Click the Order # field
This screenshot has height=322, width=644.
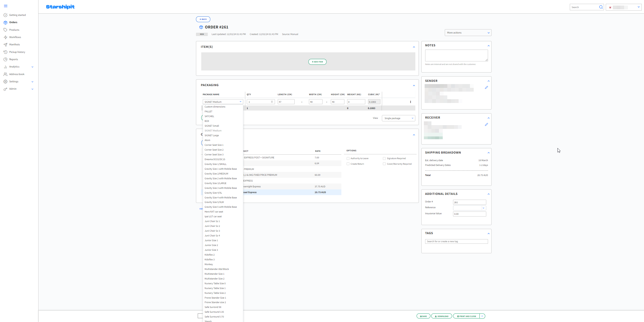point(469,202)
